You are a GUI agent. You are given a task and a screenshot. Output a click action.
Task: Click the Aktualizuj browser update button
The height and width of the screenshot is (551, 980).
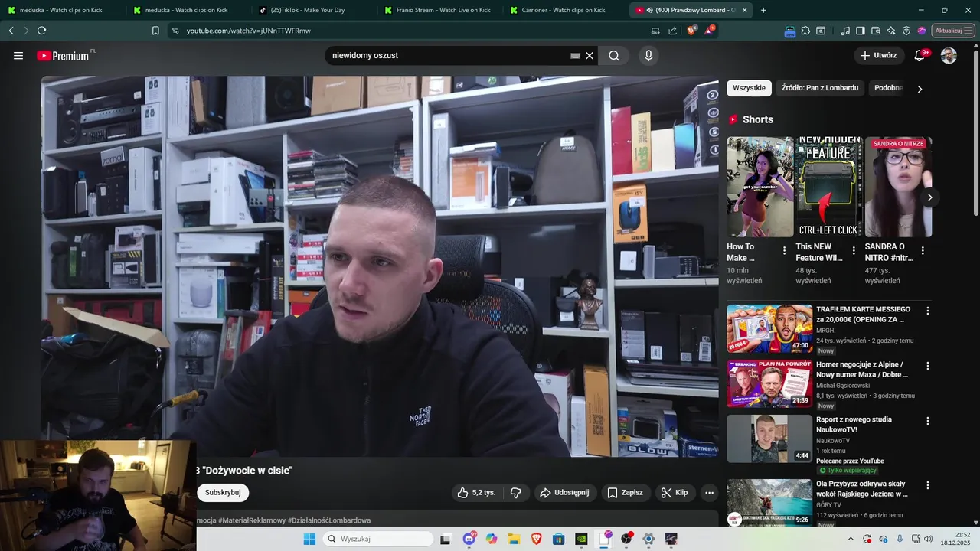952,31
